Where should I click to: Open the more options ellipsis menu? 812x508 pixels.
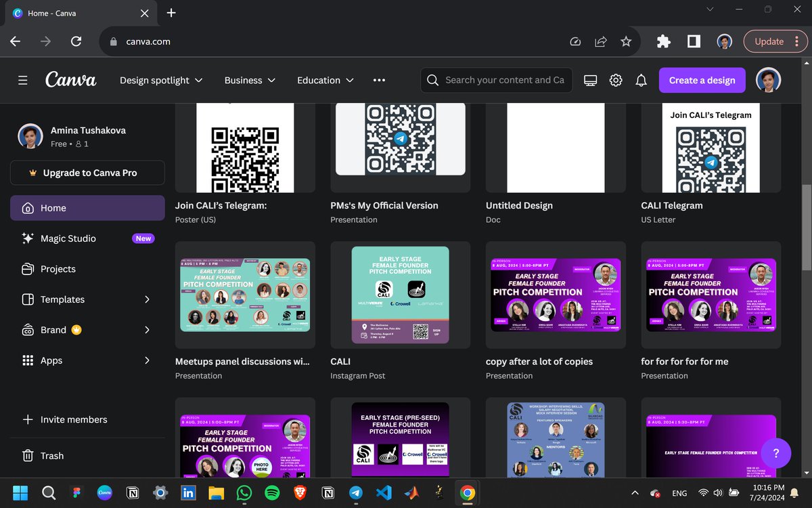(x=379, y=80)
